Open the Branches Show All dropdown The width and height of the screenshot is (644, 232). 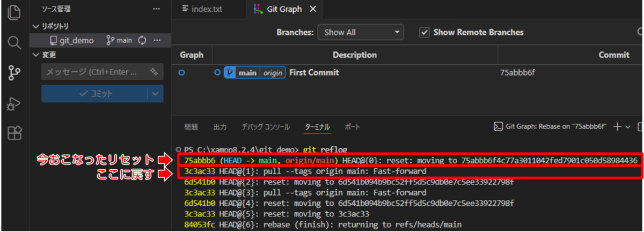360,32
